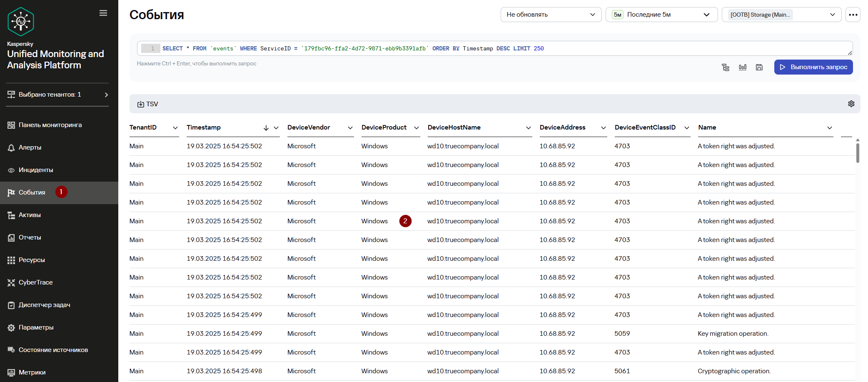The height and width of the screenshot is (382, 868).
Task: Open TenantID column dropdown
Action: [175, 128]
